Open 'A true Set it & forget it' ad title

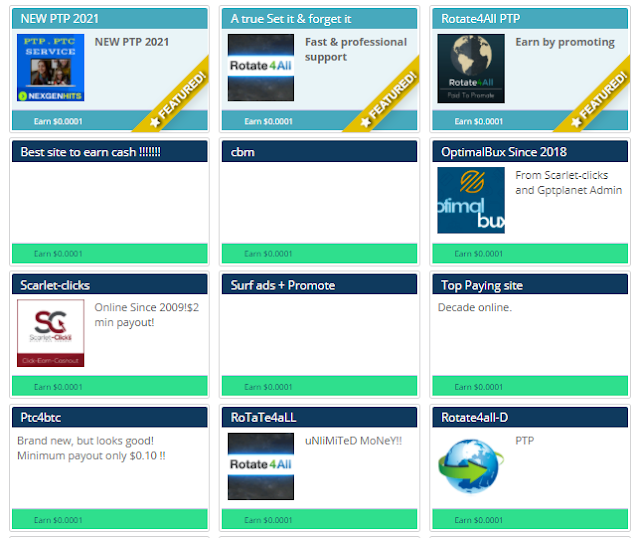point(320,19)
